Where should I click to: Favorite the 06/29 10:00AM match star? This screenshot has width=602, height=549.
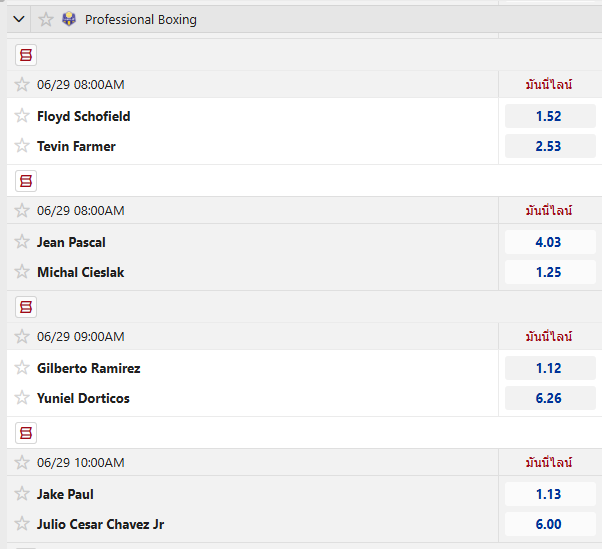(22, 462)
